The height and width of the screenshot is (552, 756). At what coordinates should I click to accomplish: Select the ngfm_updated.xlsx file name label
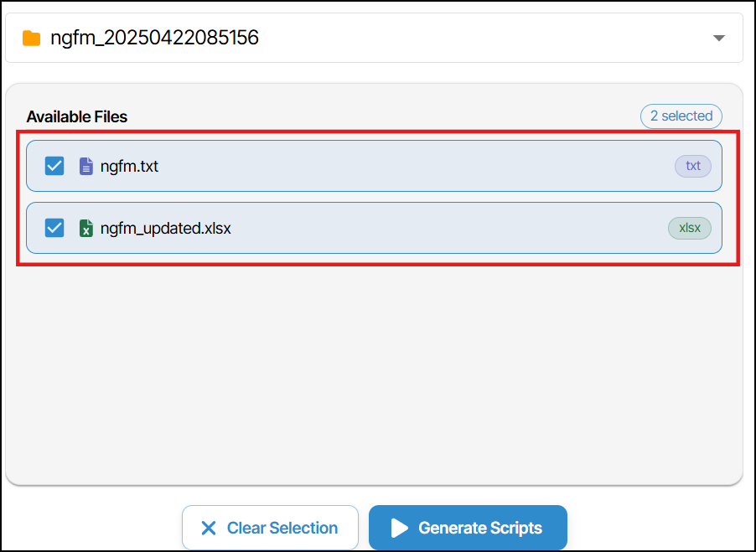(x=165, y=228)
